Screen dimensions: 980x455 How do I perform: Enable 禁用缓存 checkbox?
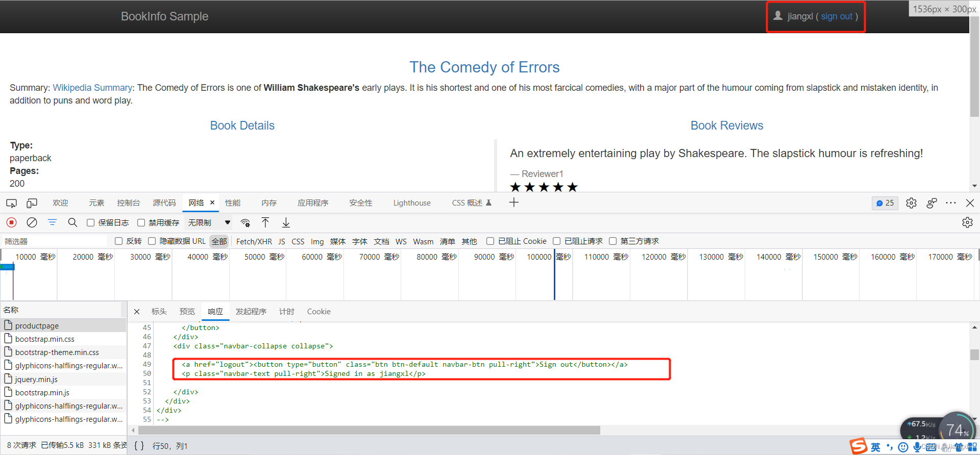click(141, 223)
